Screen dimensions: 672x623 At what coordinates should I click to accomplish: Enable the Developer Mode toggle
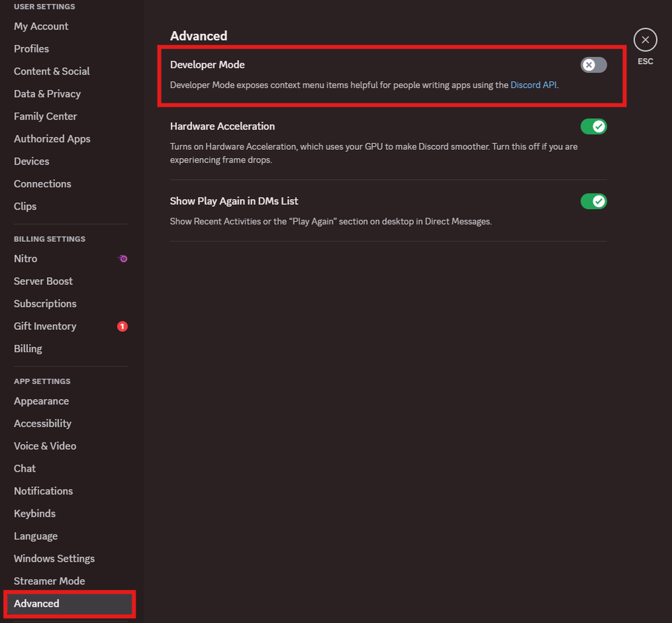pyautogui.click(x=593, y=65)
